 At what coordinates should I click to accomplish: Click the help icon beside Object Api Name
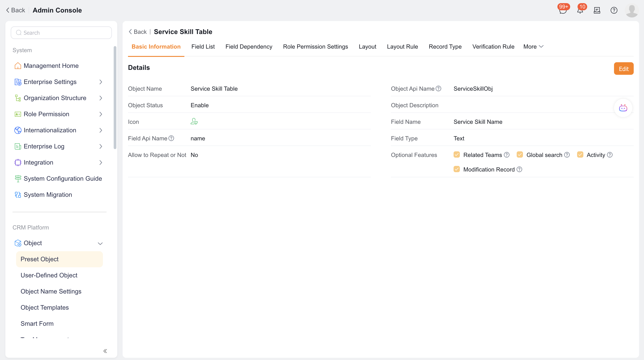tap(438, 89)
